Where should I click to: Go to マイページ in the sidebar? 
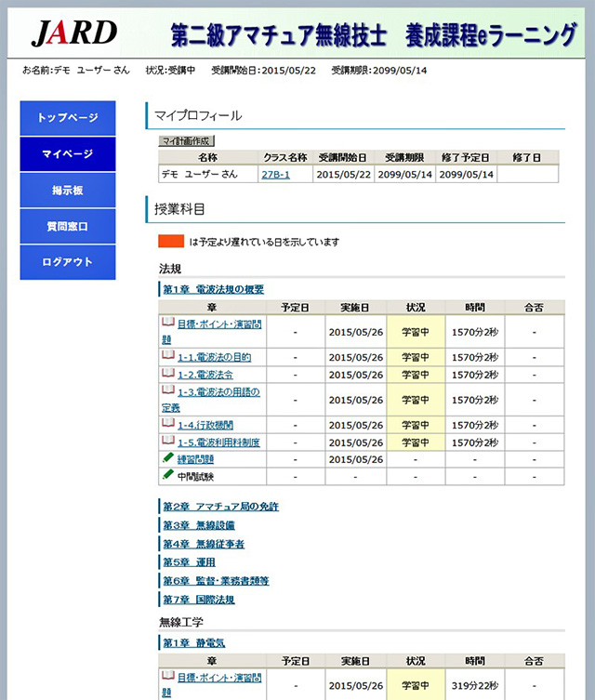[x=68, y=154]
